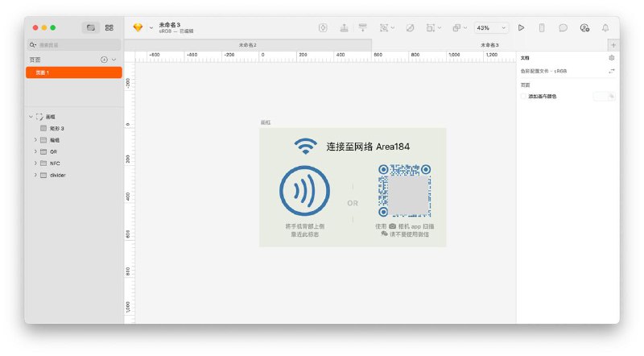Open the dropdown beside the Union icon
The width and height of the screenshot is (644, 356).
(465, 28)
